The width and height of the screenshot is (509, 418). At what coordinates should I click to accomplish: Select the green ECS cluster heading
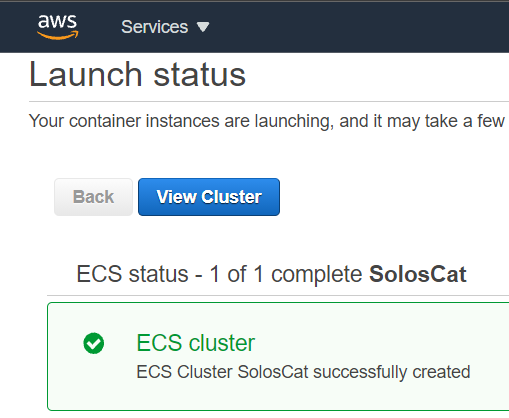[196, 343]
